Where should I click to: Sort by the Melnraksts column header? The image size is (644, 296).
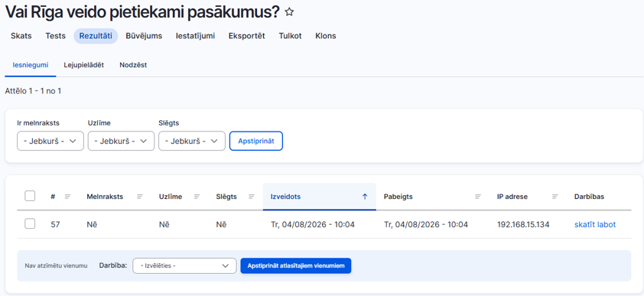(105, 197)
